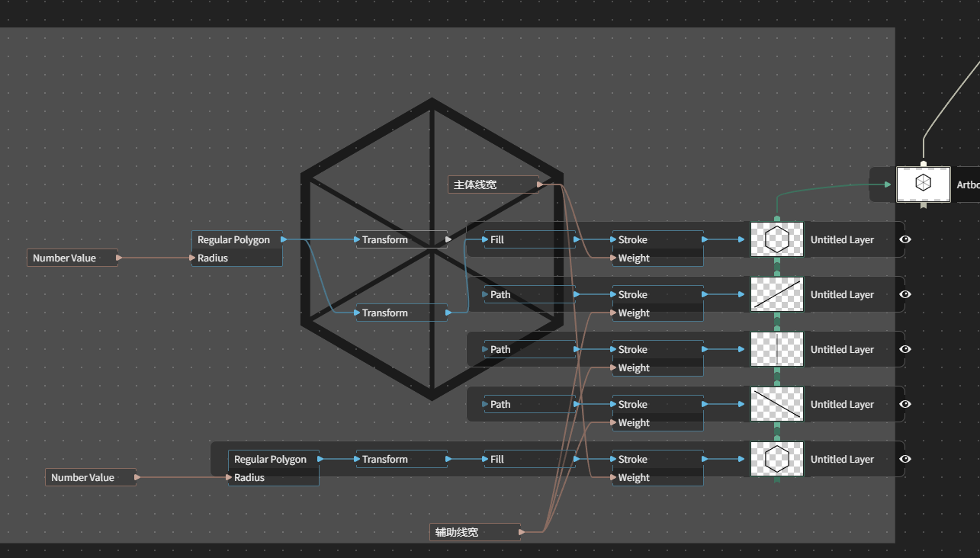Hide the falling diagonal line layer
Screen dimensions: 980x558
pyautogui.click(x=905, y=404)
